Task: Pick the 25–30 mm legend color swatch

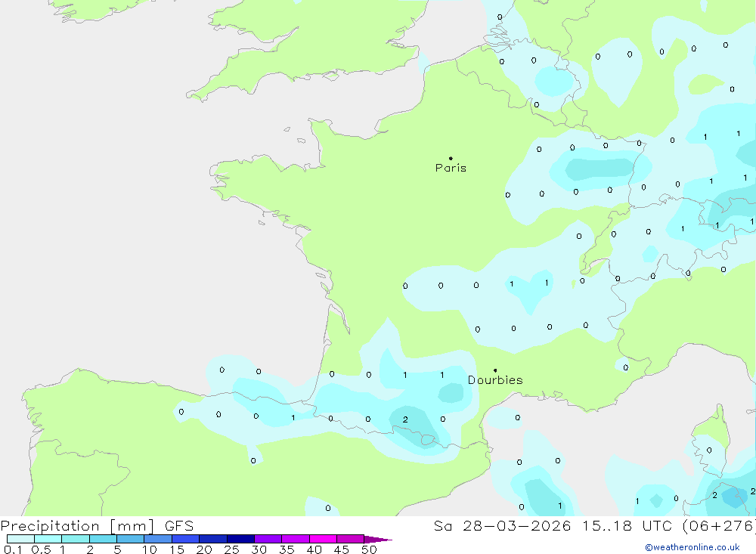Action: pos(240,539)
